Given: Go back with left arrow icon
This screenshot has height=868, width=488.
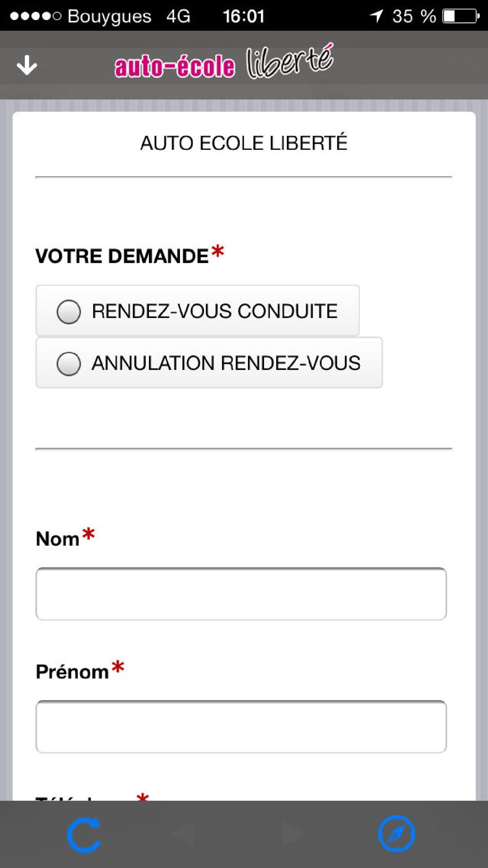Looking at the screenshot, I should [x=183, y=834].
